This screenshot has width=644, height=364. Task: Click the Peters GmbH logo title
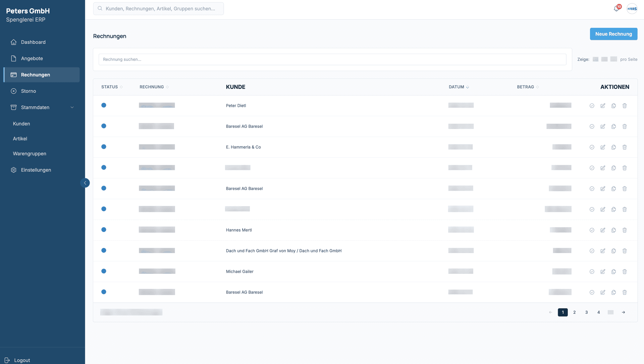[x=28, y=11]
